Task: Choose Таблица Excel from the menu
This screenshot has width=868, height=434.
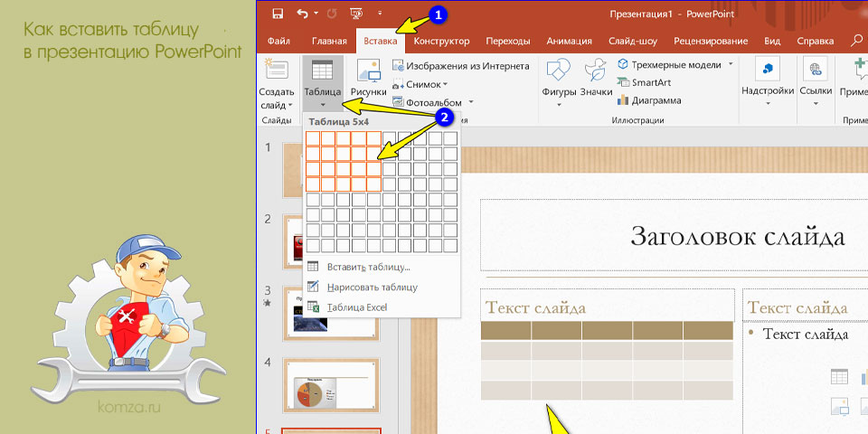Action: (382, 307)
